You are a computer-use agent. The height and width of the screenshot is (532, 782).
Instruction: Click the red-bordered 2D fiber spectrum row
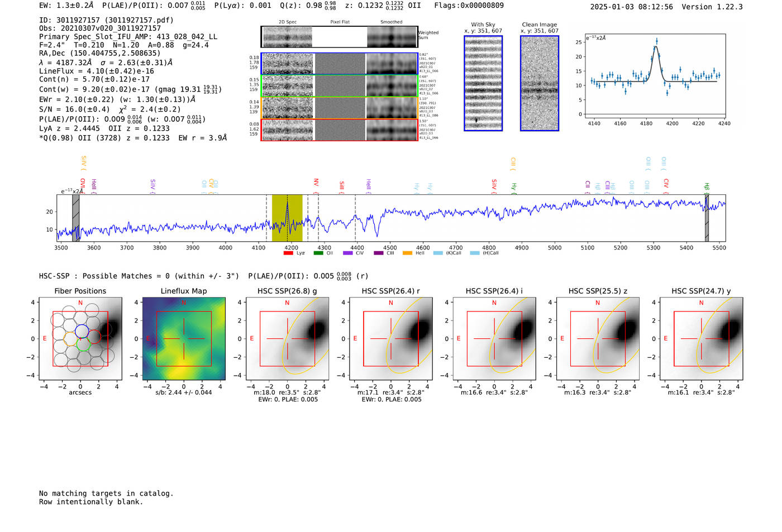340,130
